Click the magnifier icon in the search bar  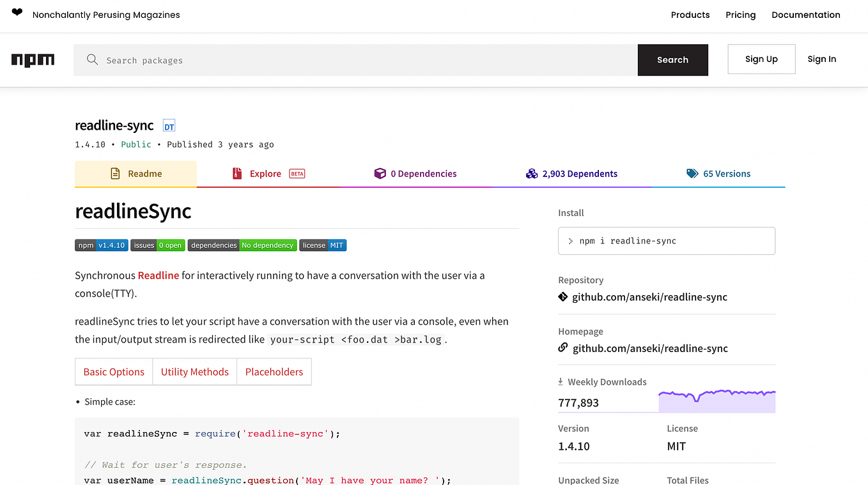click(92, 59)
